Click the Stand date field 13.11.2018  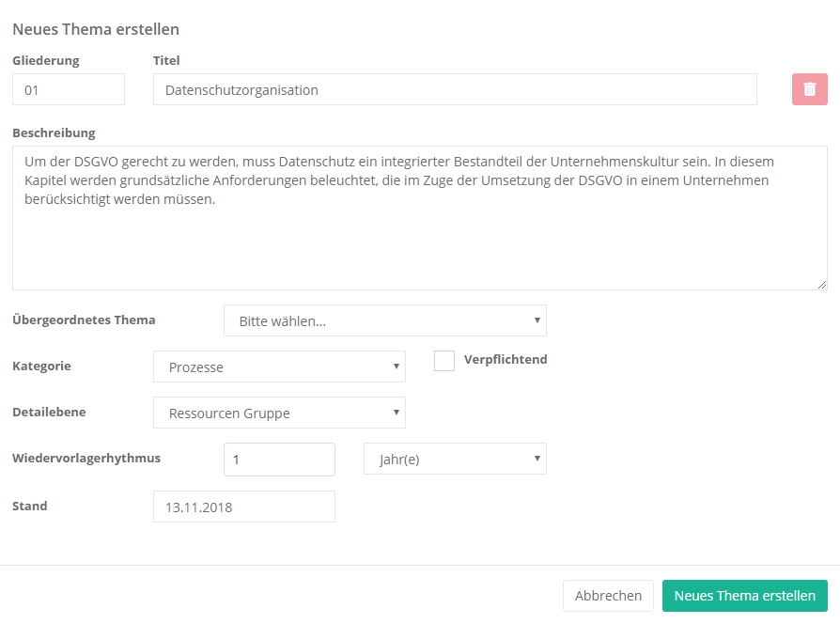[243, 507]
